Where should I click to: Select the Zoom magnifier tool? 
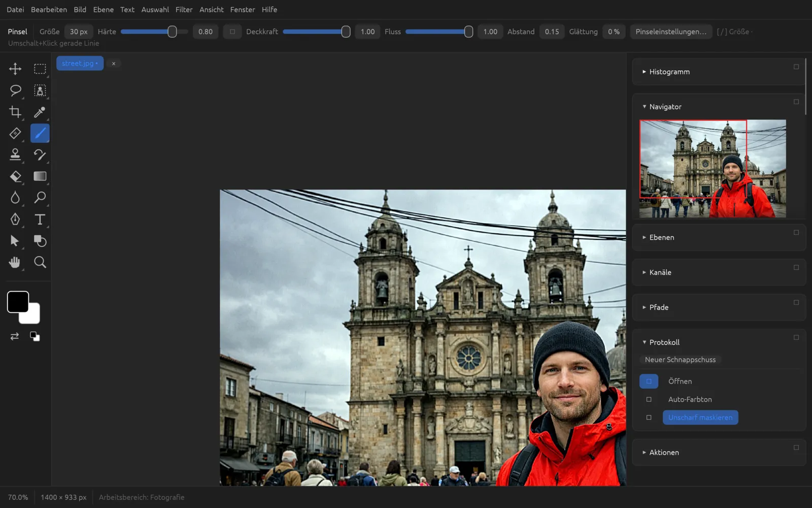pyautogui.click(x=40, y=262)
